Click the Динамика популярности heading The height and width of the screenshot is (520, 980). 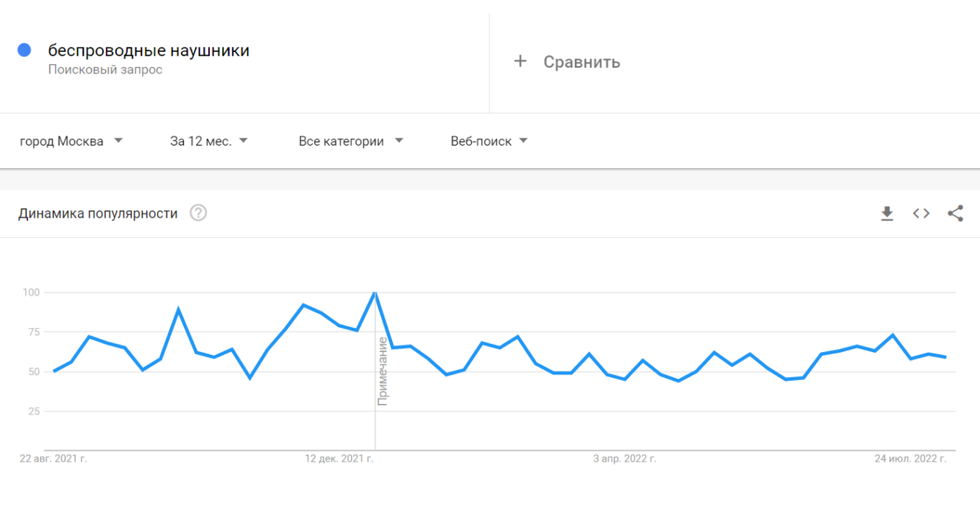[98, 213]
